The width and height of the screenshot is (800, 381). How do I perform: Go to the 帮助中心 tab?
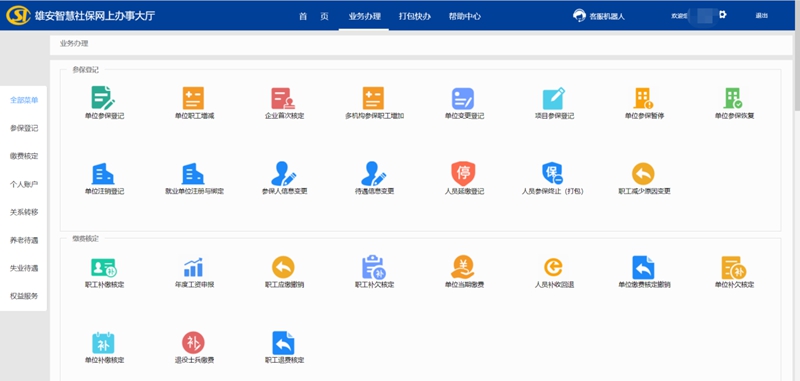[464, 16]
